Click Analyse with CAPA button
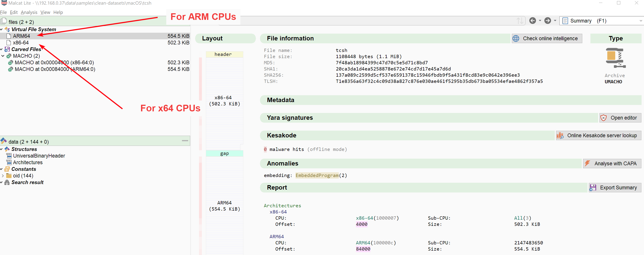The height and width of the screenshot is (255, 644). tap(612, 164)
